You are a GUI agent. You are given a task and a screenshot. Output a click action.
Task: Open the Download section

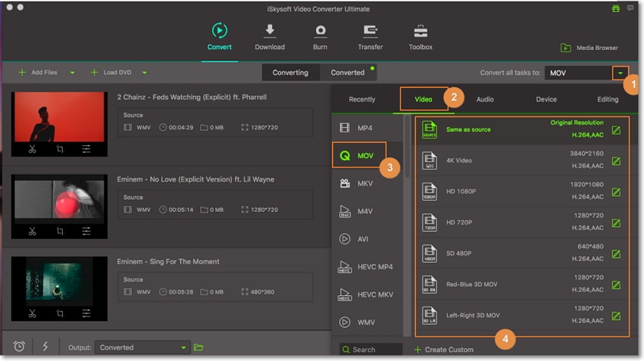270,36
